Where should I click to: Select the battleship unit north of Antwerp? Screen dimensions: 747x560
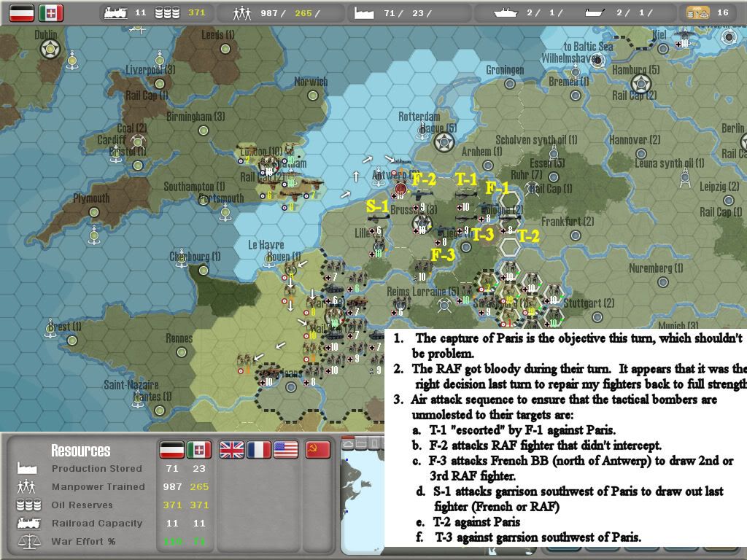pos(400,160)
